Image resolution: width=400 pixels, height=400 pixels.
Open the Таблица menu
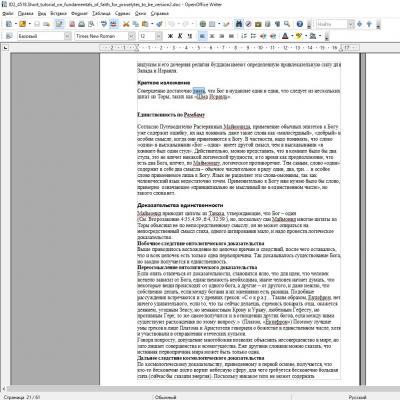coord(101,13)
